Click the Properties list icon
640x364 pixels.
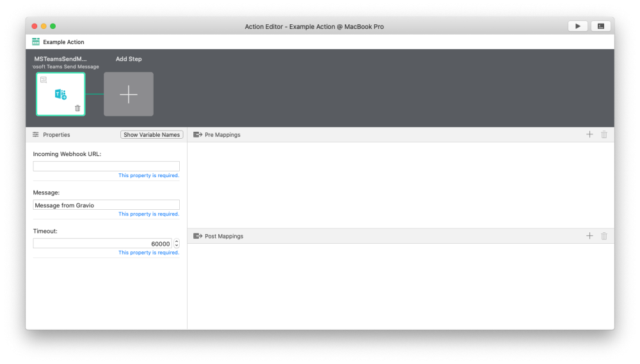[36, 135]
